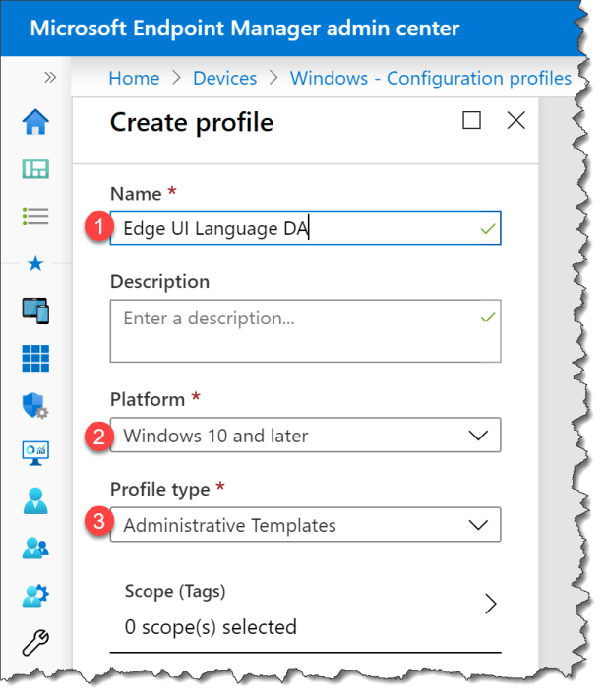
Task: Open the Platform dropdown
Action: [305, 435]
